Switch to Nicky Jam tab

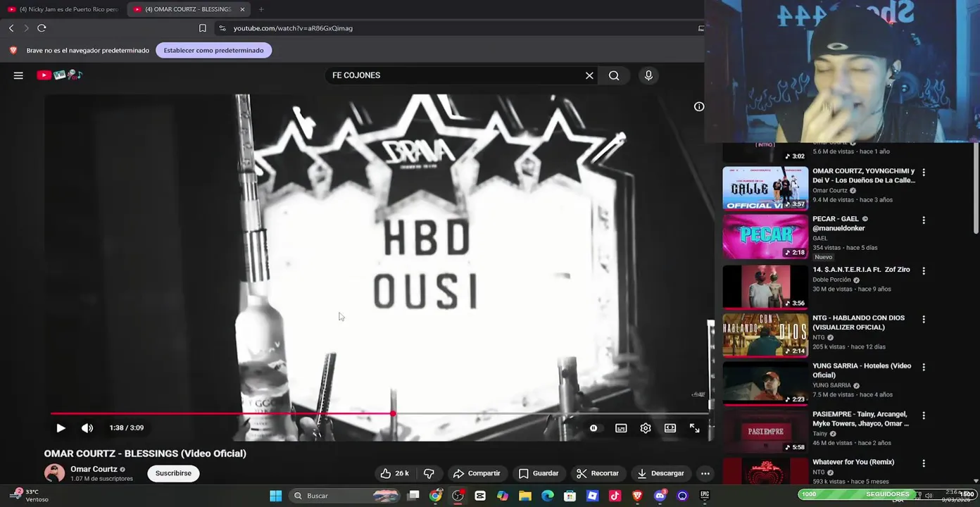pos(63,9)
